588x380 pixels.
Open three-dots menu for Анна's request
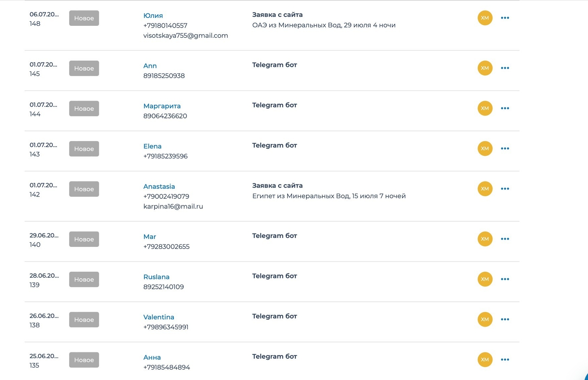click(505, 360)
